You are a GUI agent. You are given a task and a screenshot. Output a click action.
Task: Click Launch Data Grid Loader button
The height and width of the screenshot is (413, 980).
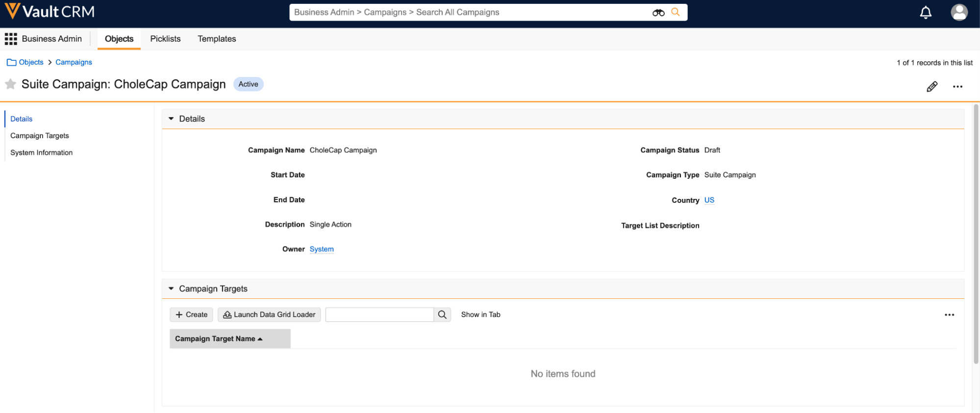tap(269, 315)
